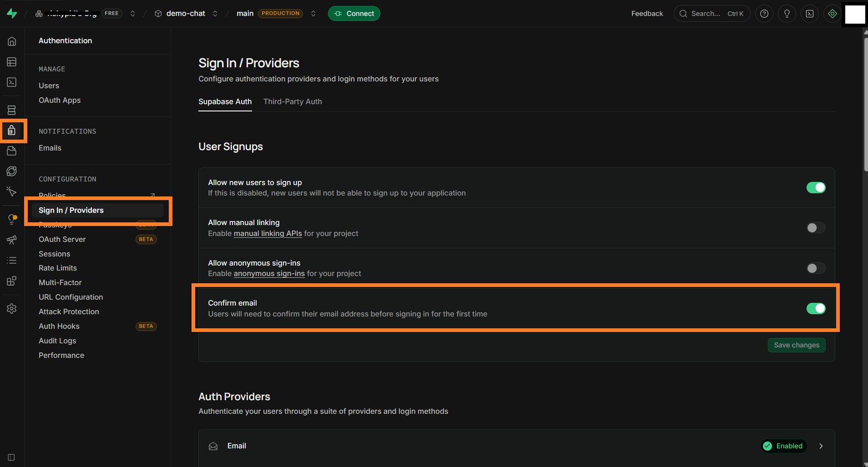Screen dimensions: 868x467
Task: Open the Logs list icon
Action: 12,260
